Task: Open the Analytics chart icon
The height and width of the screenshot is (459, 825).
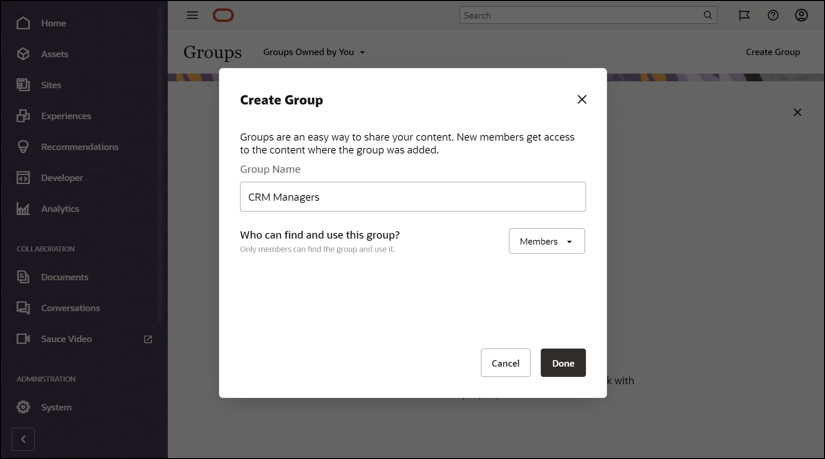Action: (23, 209)
